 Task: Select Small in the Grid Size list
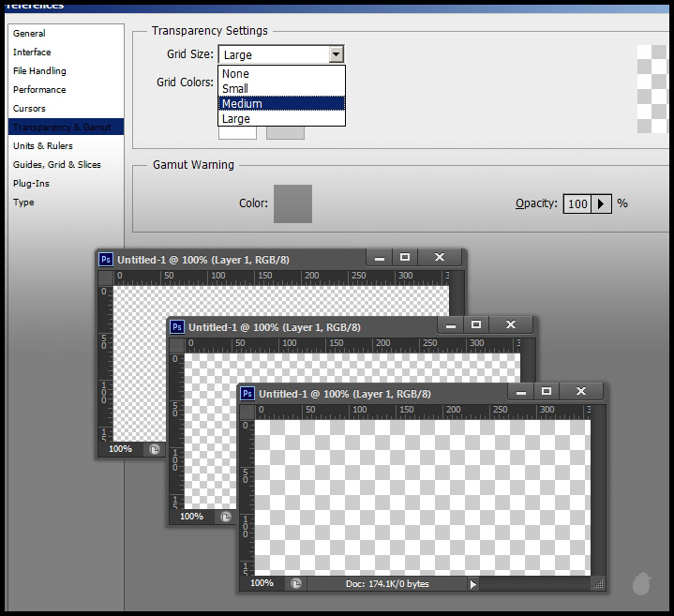coord(281,89)
